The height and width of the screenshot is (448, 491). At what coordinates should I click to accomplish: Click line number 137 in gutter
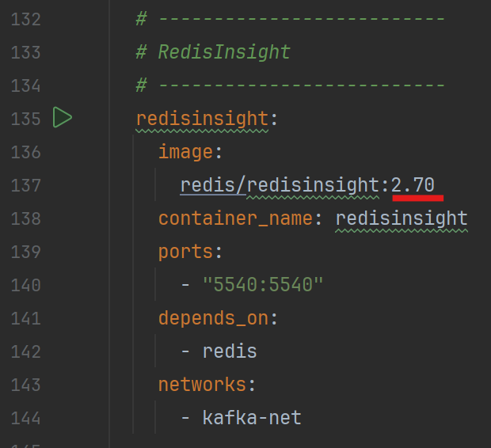click(25, 186)
